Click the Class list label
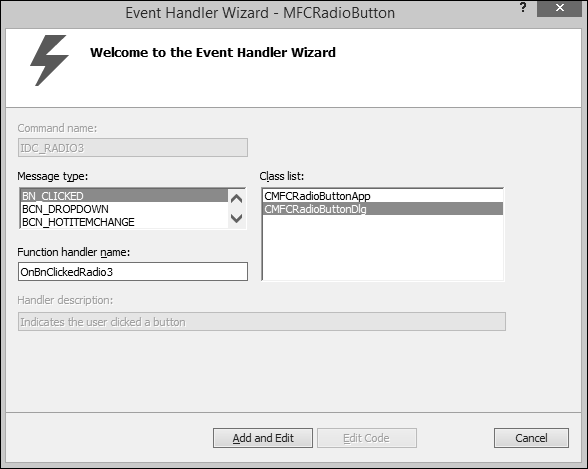588x469 pixels. (282, 176)
